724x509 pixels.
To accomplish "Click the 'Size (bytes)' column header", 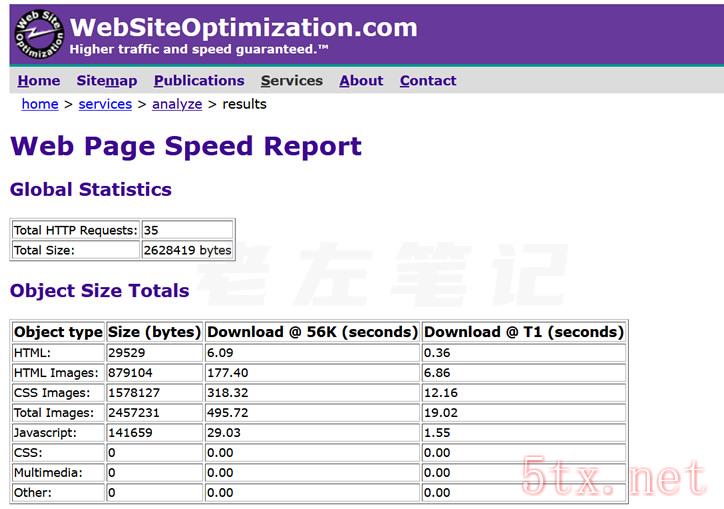I will pyautogui.click(x=155, y=332).
